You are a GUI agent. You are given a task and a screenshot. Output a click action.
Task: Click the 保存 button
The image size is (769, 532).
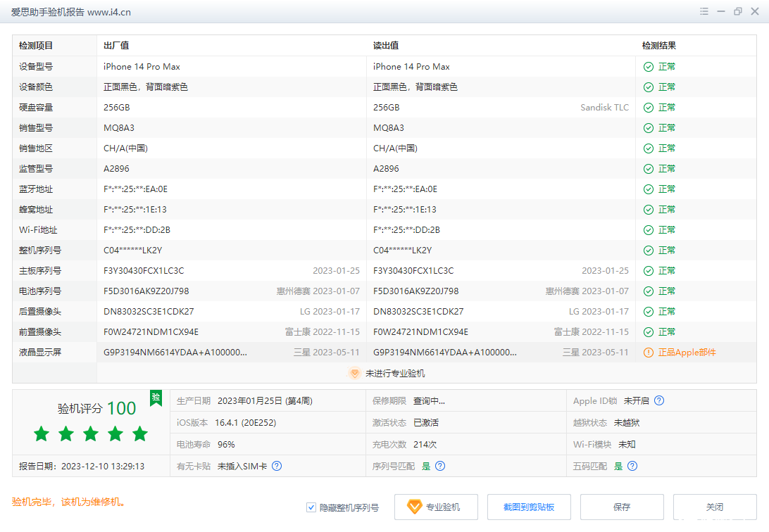pyautogui.click(x=622, y=507)
